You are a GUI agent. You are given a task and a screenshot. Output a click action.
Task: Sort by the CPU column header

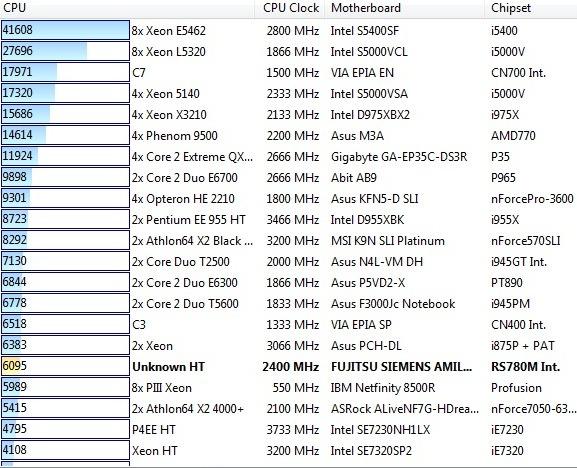point(127,8)
